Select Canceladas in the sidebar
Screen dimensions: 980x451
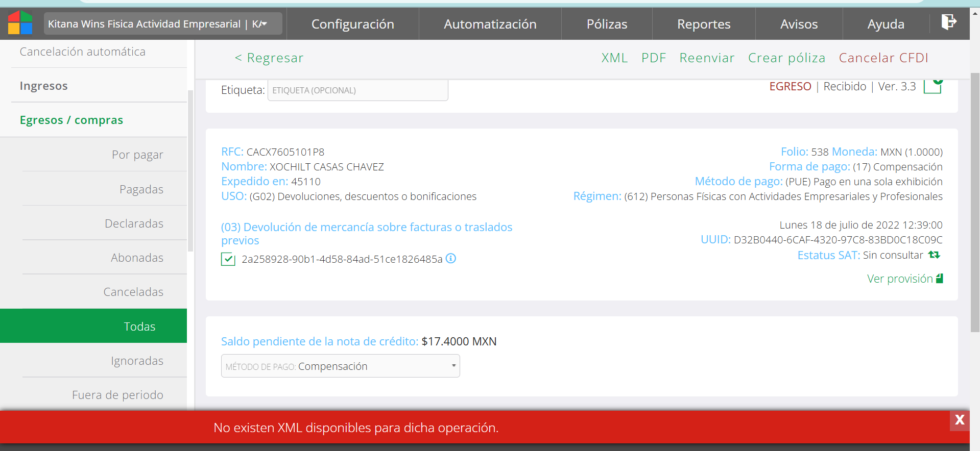pyautogui.click(x=133, y=292)
